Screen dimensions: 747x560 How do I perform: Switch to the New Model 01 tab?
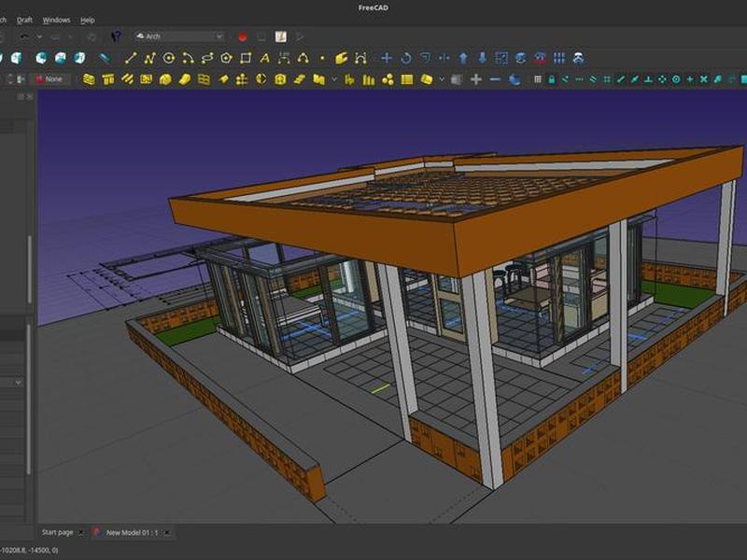click(x=132, y=532)
